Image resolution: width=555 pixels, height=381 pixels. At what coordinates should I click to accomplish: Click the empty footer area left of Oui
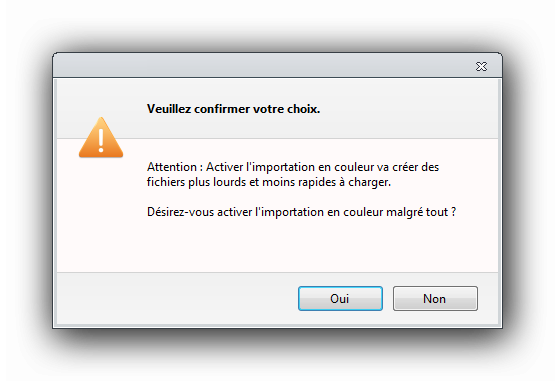[x=177, y=298]
